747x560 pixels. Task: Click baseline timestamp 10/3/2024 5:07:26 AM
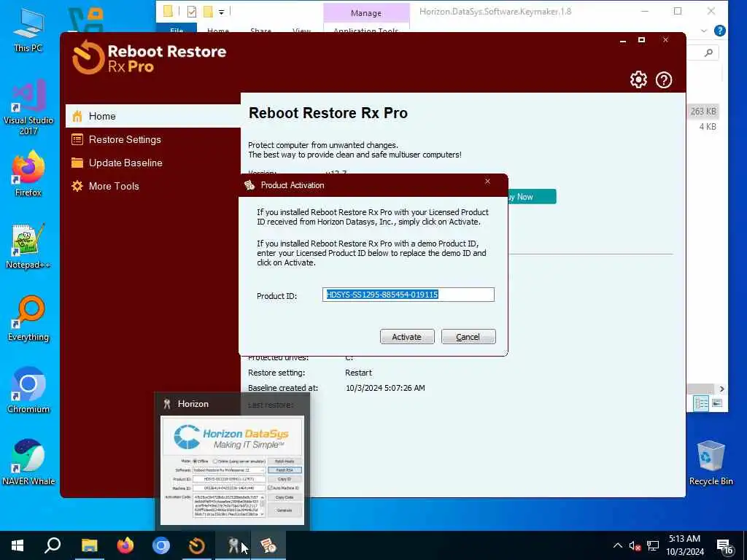click(x=385, y=388)
